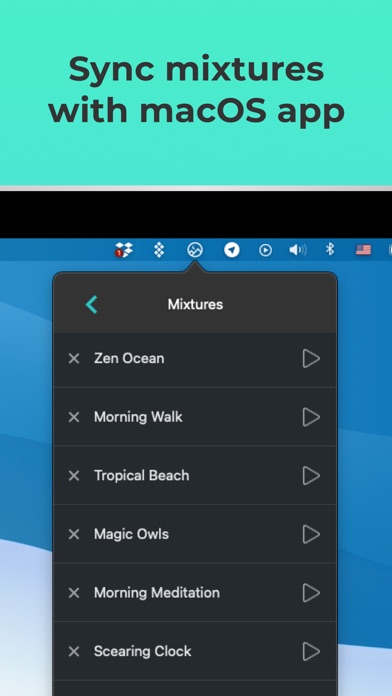Play the Magic Owls mixture
This screenshot has height=696, width=392.
(311, 534)
